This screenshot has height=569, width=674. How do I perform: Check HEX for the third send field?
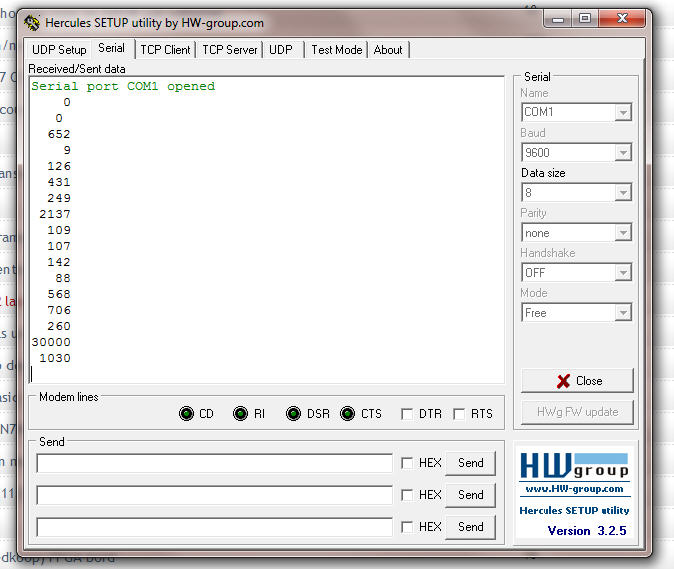(x=407, y=527)
